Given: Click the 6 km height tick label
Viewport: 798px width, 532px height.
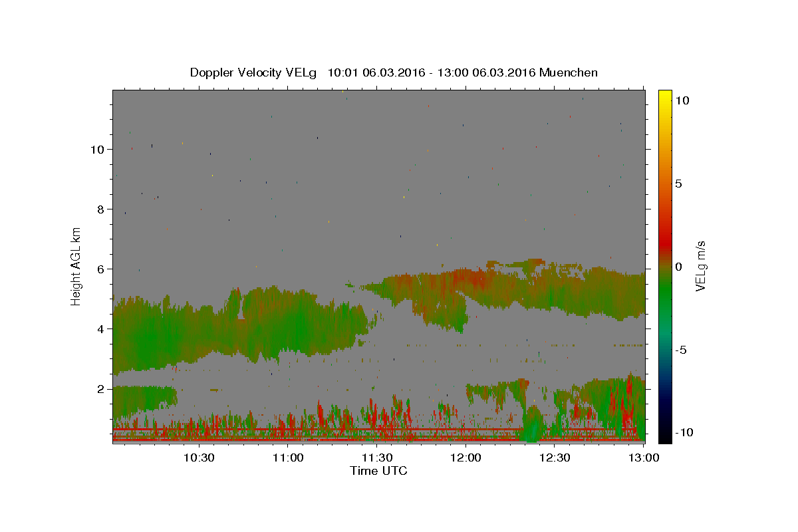Looking at the screenshot, I should pyautogui.click(x=100, y=269).
